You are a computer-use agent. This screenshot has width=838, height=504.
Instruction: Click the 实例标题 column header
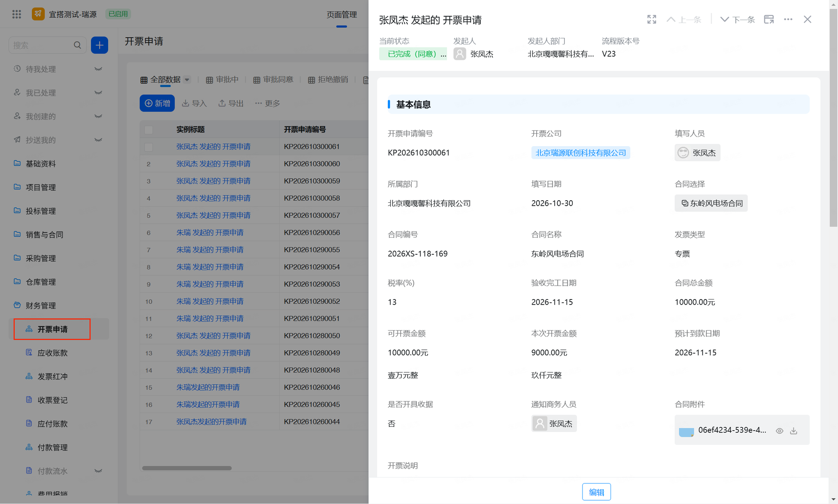coord(190,129)
